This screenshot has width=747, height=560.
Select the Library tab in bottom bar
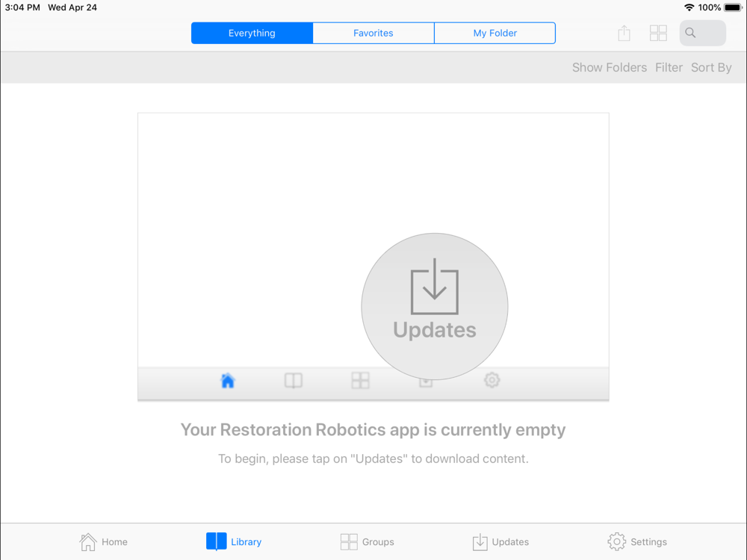234,542
